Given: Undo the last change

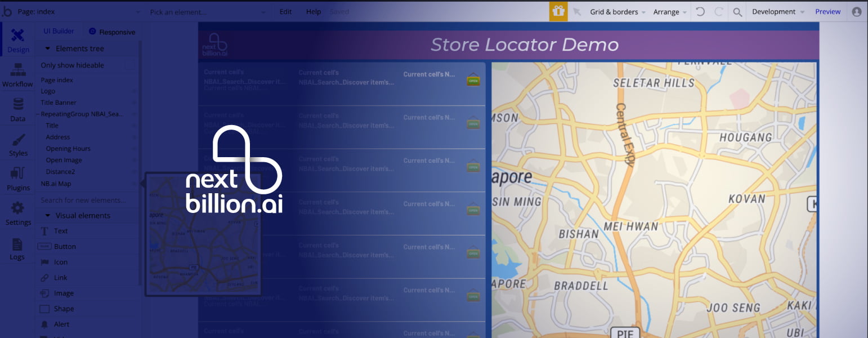Looking at the screenshot, I should coord(700,12).
